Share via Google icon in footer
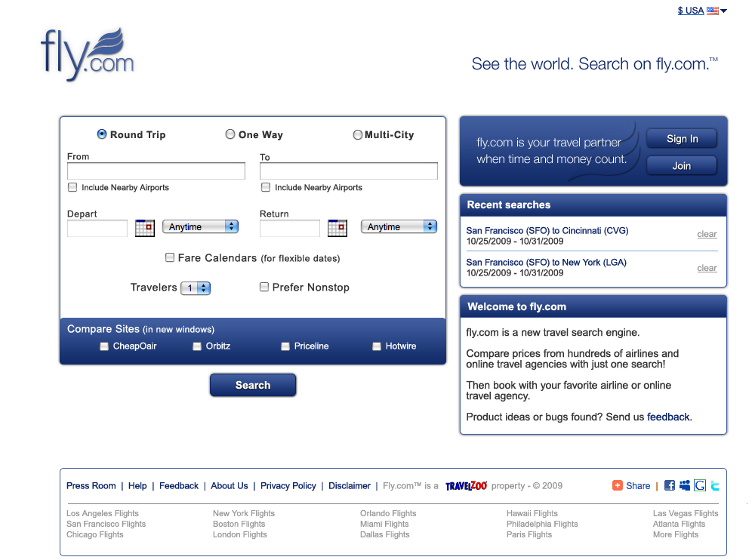This screenshot has width=755, height=560. click(x=700, y=485)
